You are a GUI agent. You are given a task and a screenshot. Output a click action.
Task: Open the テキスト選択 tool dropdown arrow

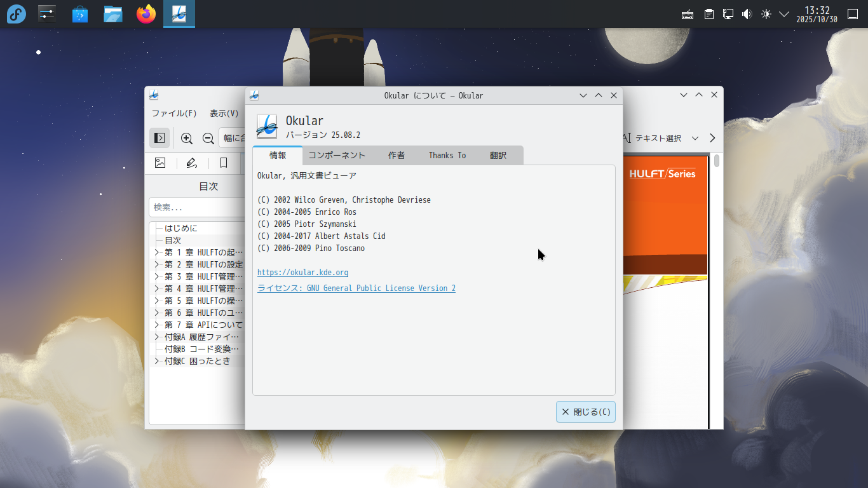coord(695,138)
